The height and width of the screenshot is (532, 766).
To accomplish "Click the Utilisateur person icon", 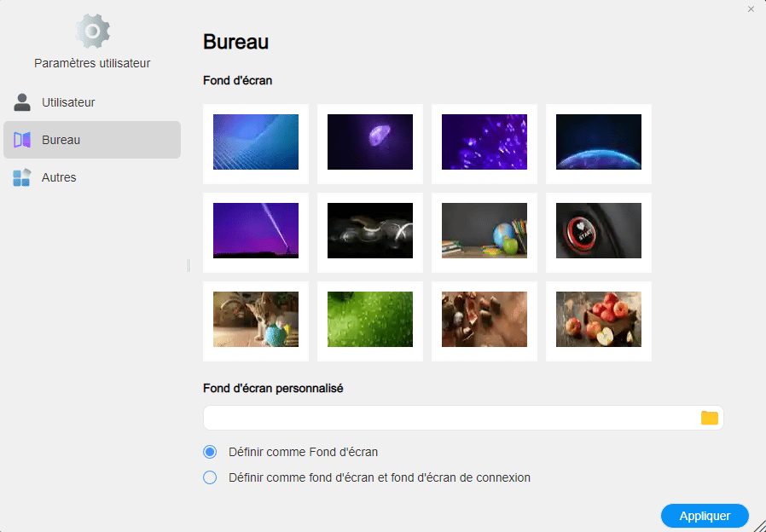I will [x=21, y=102].
